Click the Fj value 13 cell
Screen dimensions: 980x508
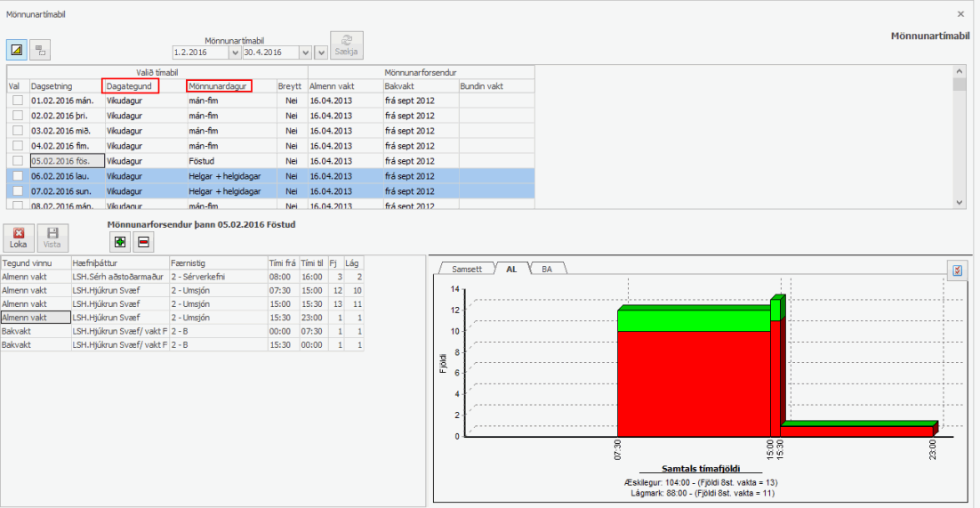click(335, 303)
